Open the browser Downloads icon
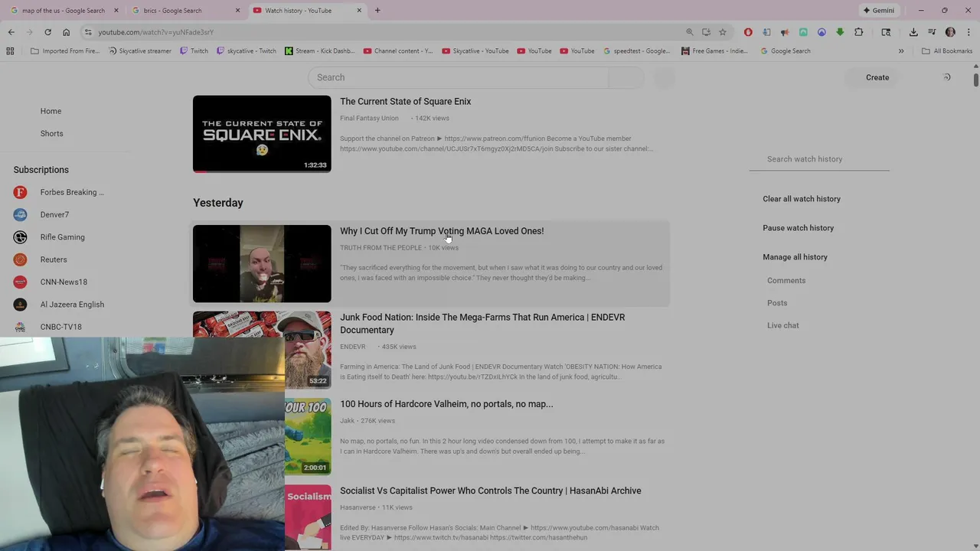The height and width of the screenshot is (551, 980). [913, 32]
